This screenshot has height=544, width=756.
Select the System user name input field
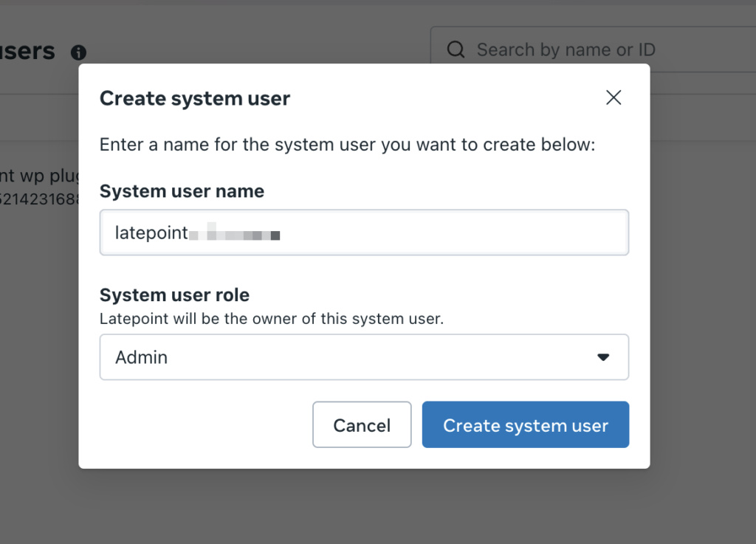364,233
